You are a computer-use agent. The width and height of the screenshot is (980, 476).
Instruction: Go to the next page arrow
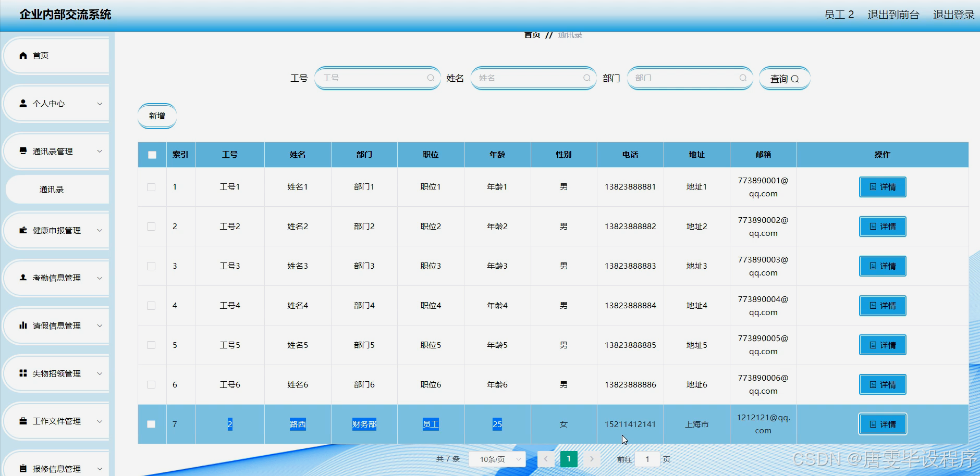(592, 459)
